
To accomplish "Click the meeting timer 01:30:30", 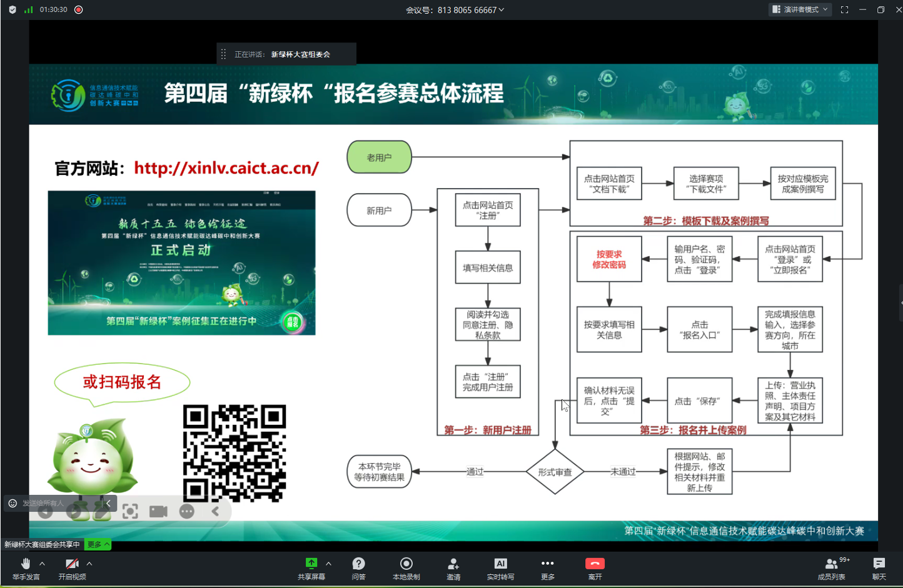I will pyautogui.click(x=53, y=10).
